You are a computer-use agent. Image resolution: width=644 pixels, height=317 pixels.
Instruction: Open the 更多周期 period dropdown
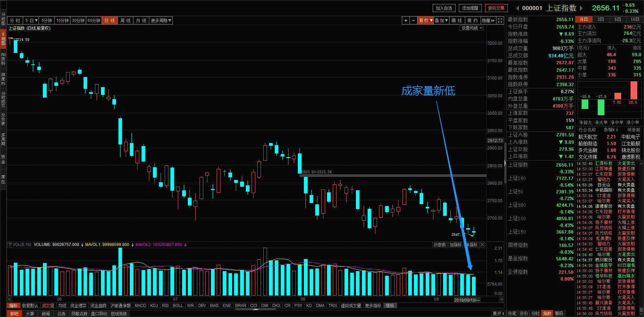coord(161,20)
